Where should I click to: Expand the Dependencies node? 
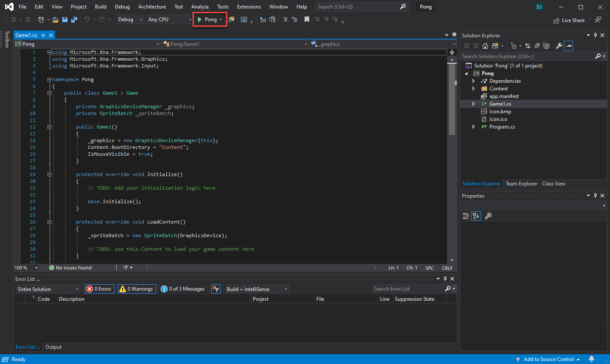473,81
